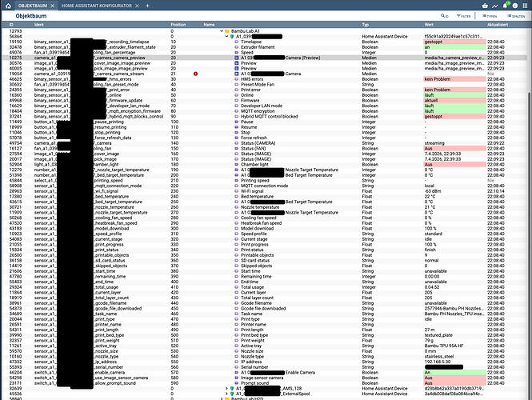Click the ident 'camera_a1' camera stream row
This screenshot has height=400, width=532.
(x=89, y=74)
